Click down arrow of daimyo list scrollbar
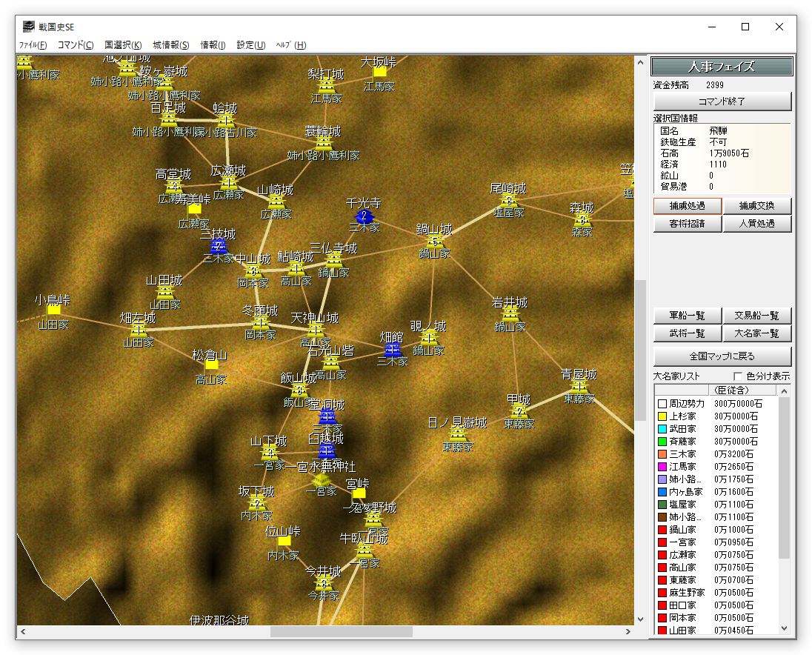 pyautogui.click(x=784, y=628)
